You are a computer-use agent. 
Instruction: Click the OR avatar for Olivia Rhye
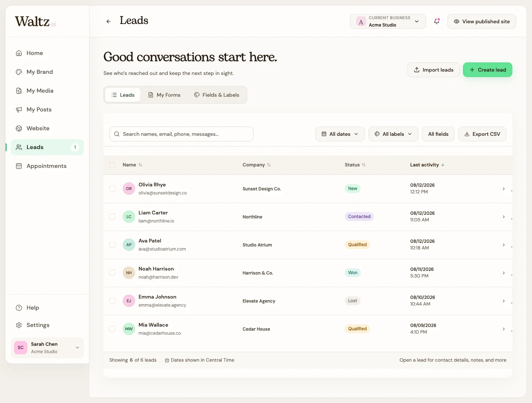129,189
